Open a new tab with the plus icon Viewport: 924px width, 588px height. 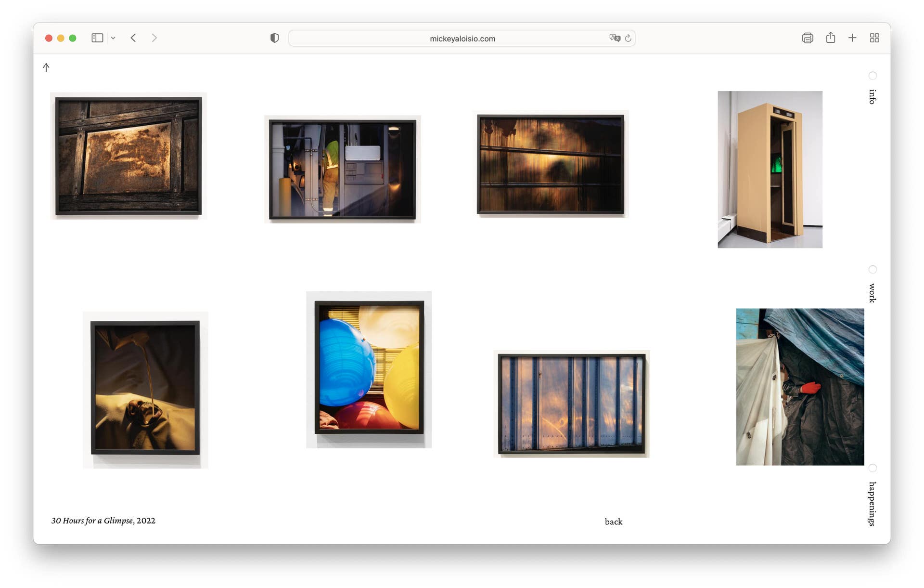(852, 38)
